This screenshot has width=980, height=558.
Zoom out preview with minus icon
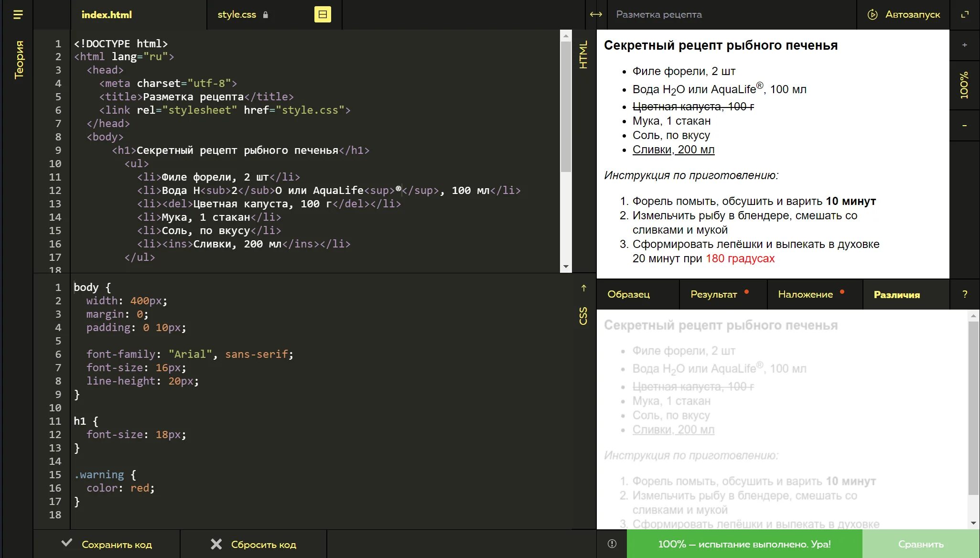[x=964, y=126]
